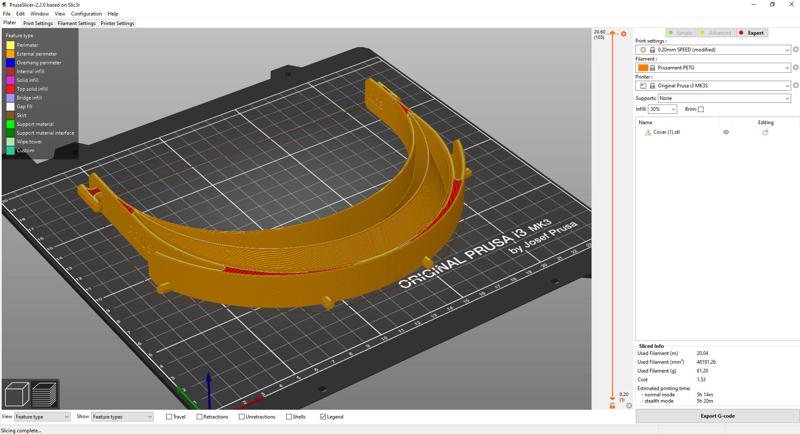The width and height of the screenshot is (800, 434).
Task: Click the printer icon in the Printer preset box
Action: pyautogui.click(x=643, y=86)
